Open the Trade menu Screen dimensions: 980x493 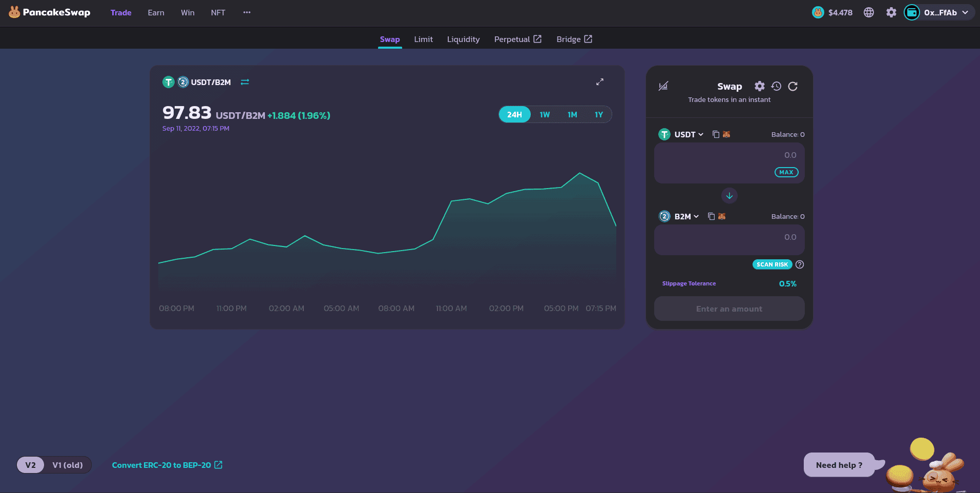(121, 12)
